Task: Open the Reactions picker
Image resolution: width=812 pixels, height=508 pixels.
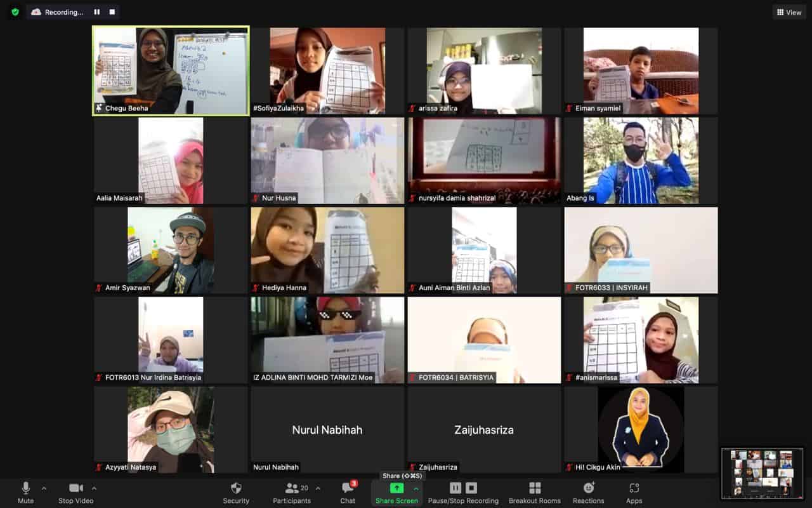Action: (x=588, y=492)
